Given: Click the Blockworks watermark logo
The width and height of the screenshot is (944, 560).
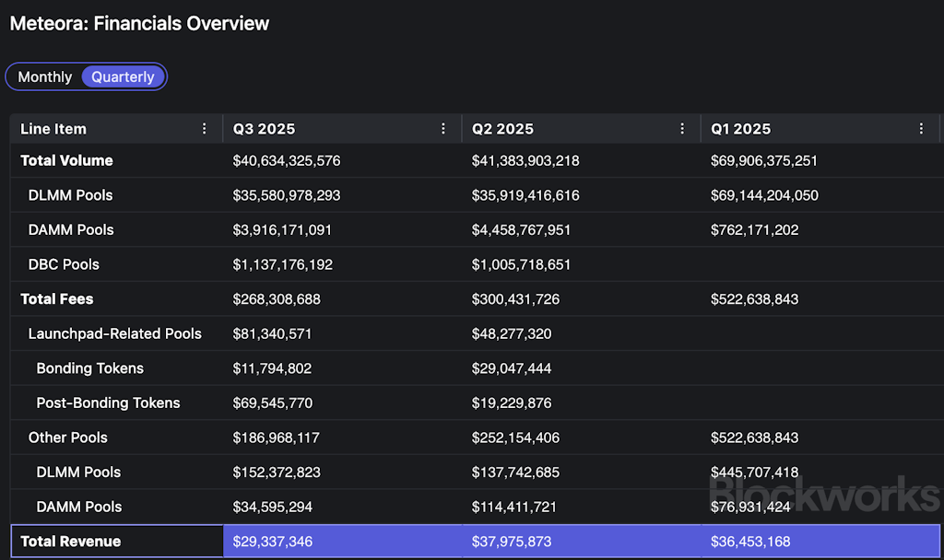Looking at the screenshot, I should (824, 494).
